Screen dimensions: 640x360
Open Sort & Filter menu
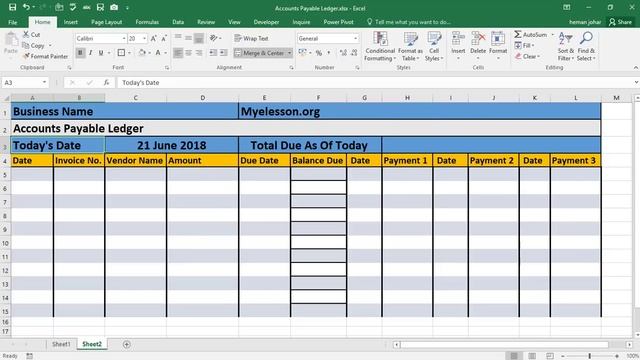click(566, 47)
